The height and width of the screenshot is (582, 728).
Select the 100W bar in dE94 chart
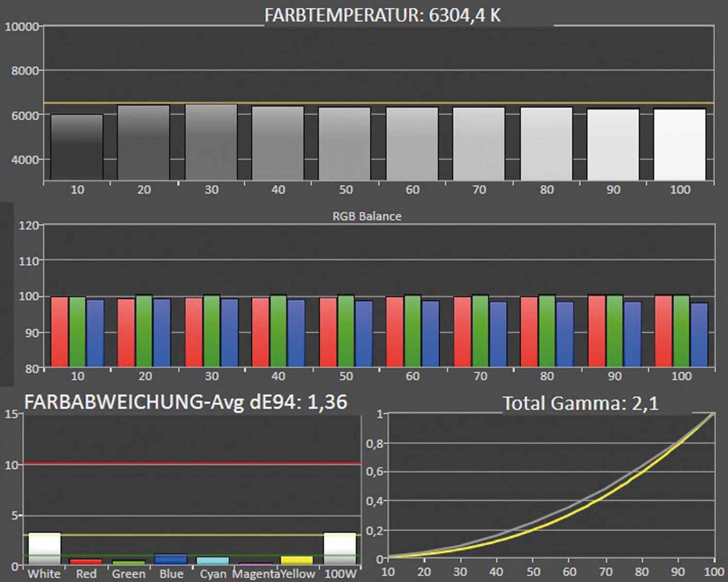pos(340,549)
